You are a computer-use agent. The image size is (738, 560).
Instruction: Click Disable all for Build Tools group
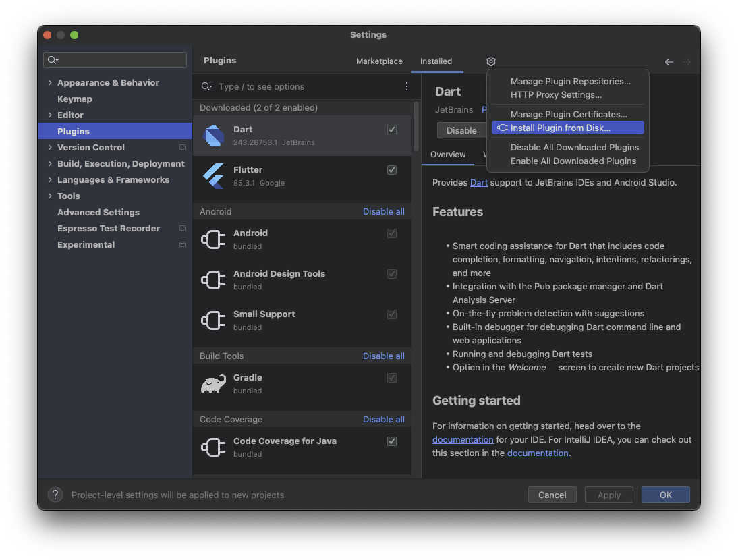[384, 356]
